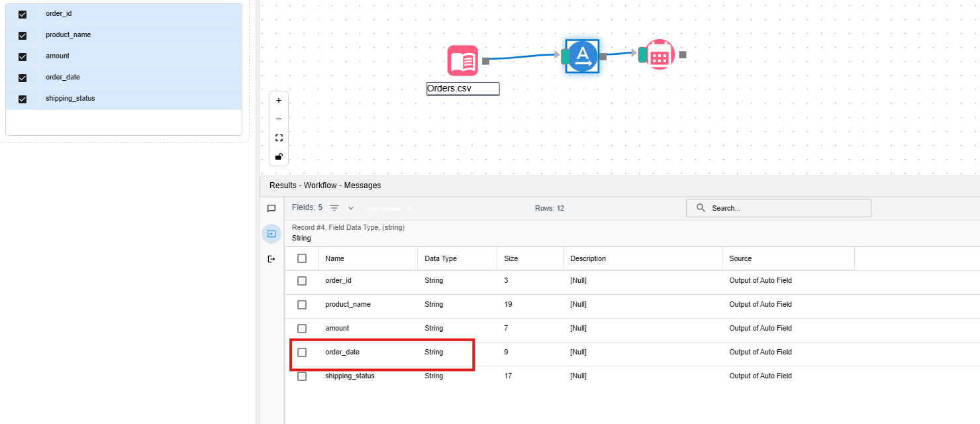Fit the workflow view to screen
Screen dimensions: 980x424
coord(279,138)
